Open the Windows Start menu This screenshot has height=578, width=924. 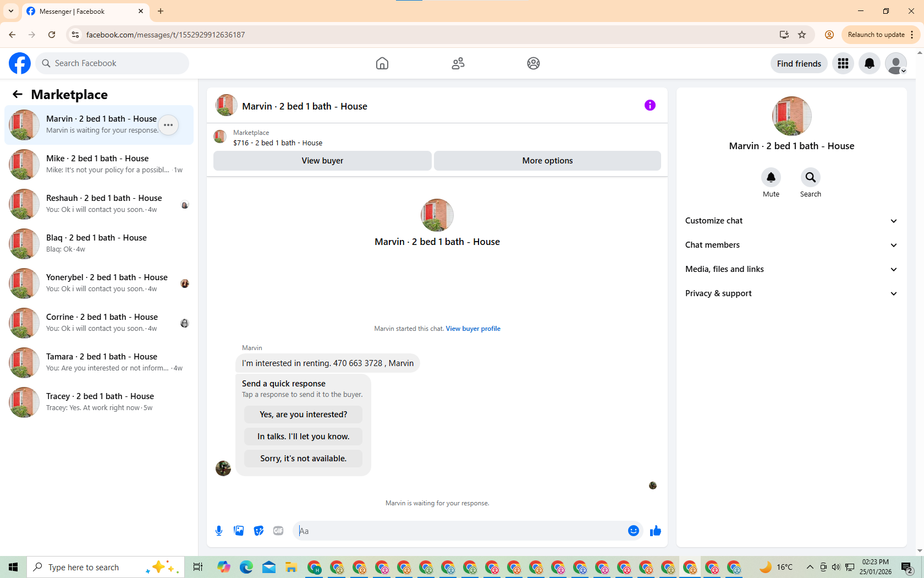[x=13, y=567]
